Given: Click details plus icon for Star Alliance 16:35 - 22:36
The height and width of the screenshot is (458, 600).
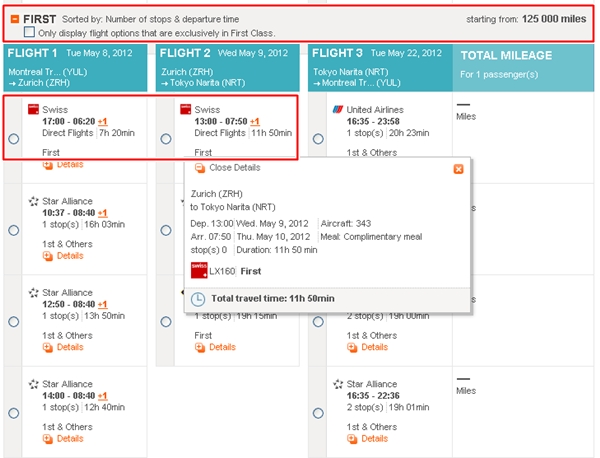Looking at the screenshot, I should click(x=352, y=439).
